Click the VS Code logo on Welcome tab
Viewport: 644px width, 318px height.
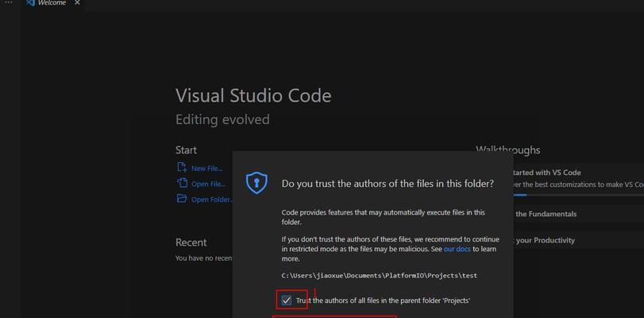click(30, 3)
